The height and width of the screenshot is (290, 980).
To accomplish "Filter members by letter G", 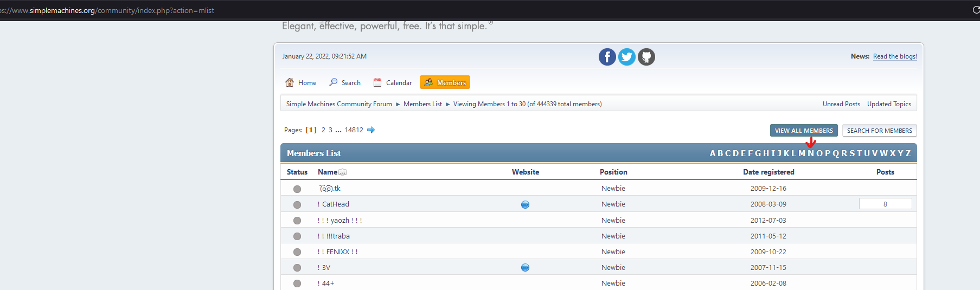I will click(x=758, y=153).
